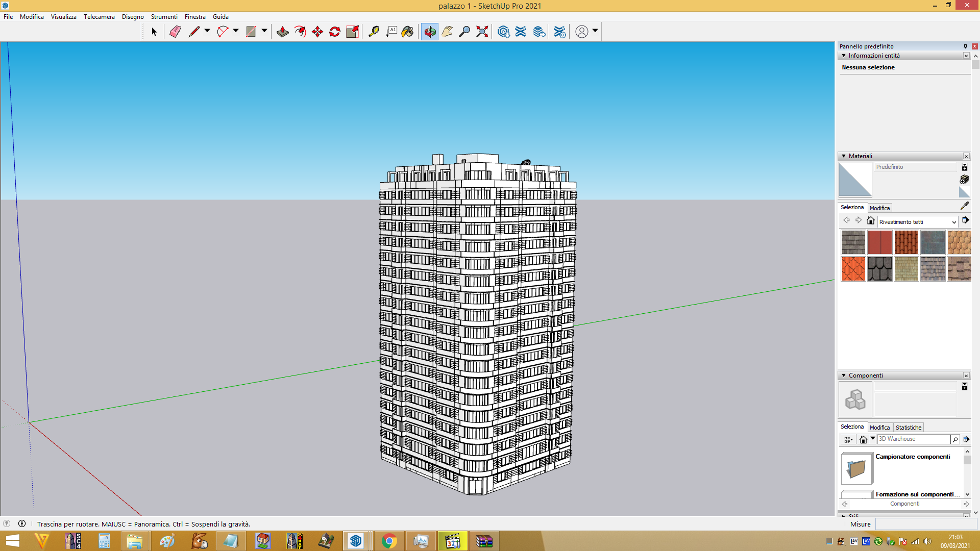
Task: Activate the Pan hand tool
Action: pos(447,32)
